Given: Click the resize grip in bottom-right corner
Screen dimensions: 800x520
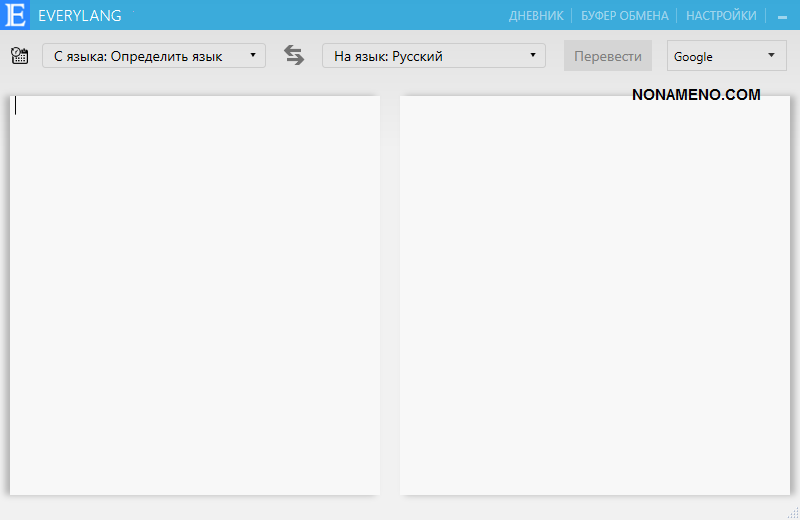Looking at the screenshot, I should 792,512.
